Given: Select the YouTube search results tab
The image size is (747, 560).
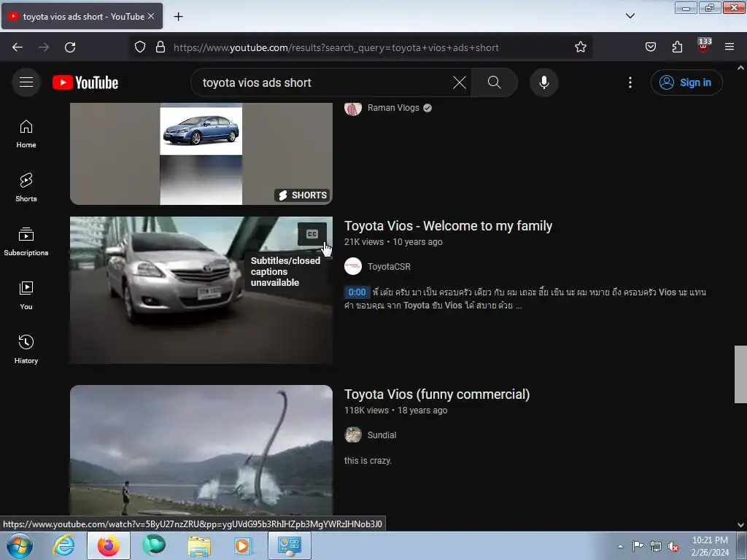Looking at the screenshot, I should 82,16.
